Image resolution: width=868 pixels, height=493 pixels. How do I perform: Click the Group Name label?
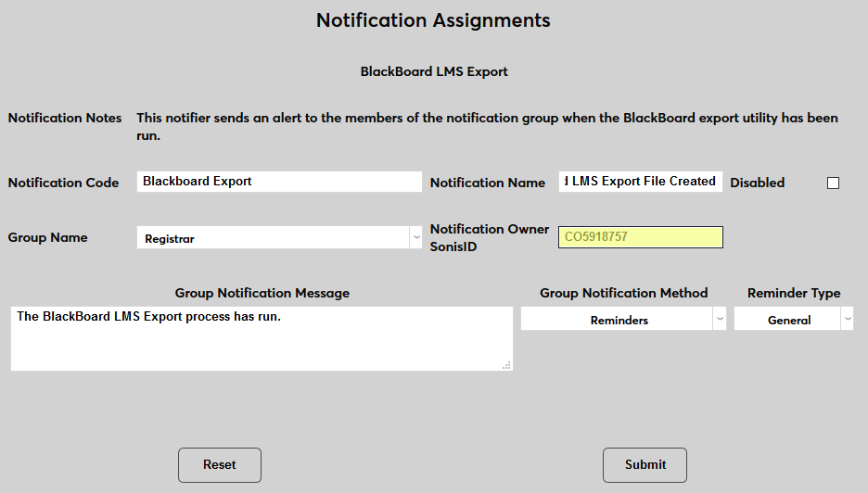pyautogui.click(x=47, y=237)
